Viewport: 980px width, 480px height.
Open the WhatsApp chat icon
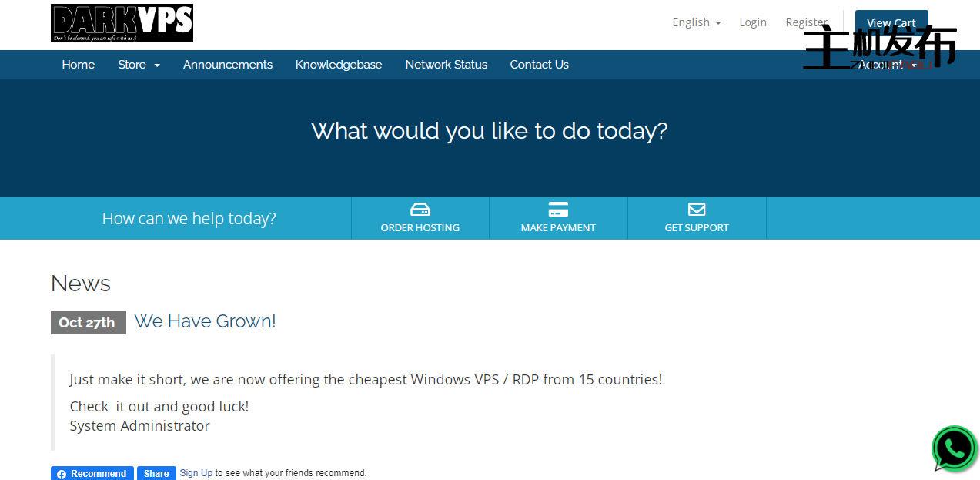(954, 448)
